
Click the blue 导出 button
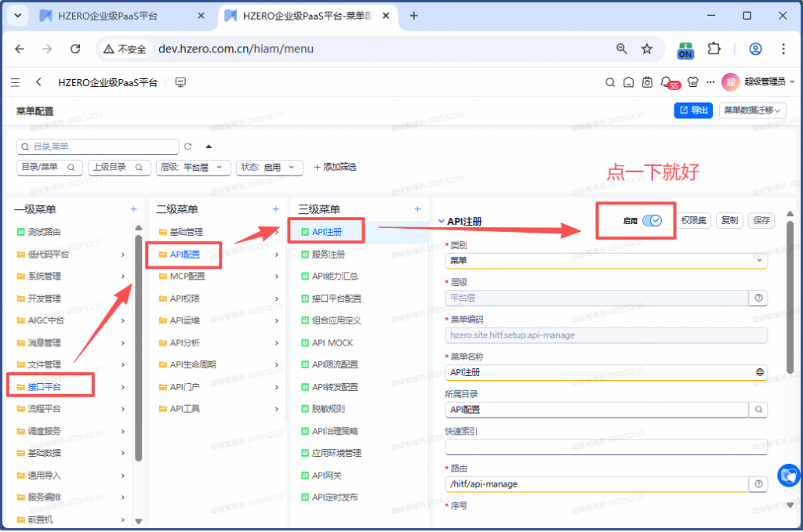[x=693, y=110]
